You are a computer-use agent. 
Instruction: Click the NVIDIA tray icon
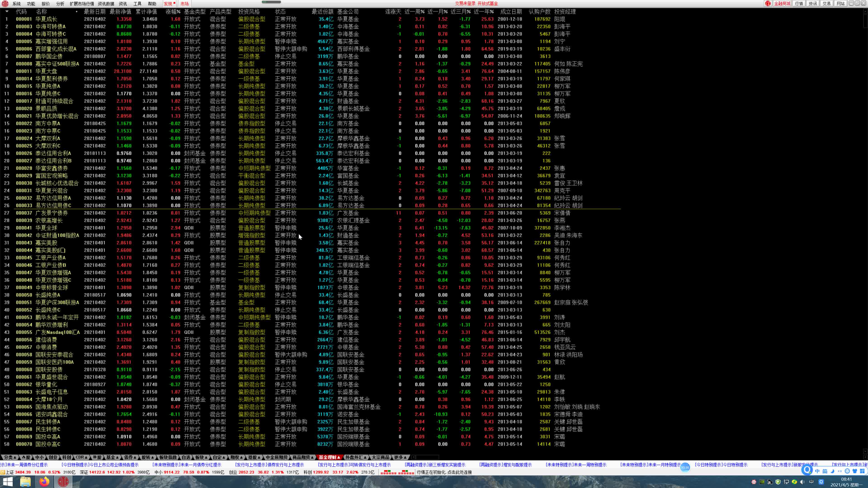(x=762, y=482)
